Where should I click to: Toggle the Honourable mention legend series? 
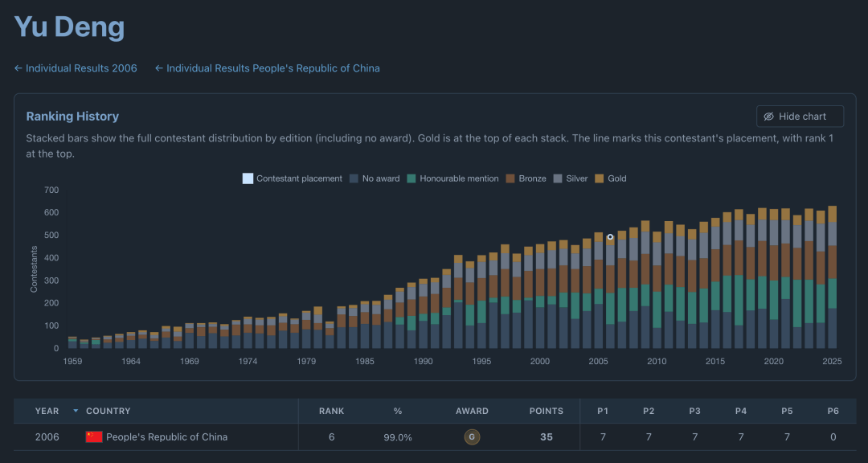click(452, 178)
